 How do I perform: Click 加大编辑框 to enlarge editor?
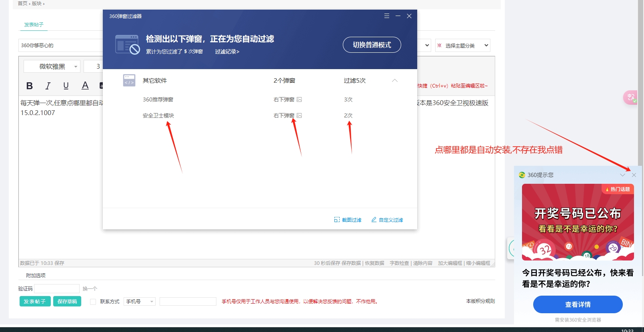(450, 263)
